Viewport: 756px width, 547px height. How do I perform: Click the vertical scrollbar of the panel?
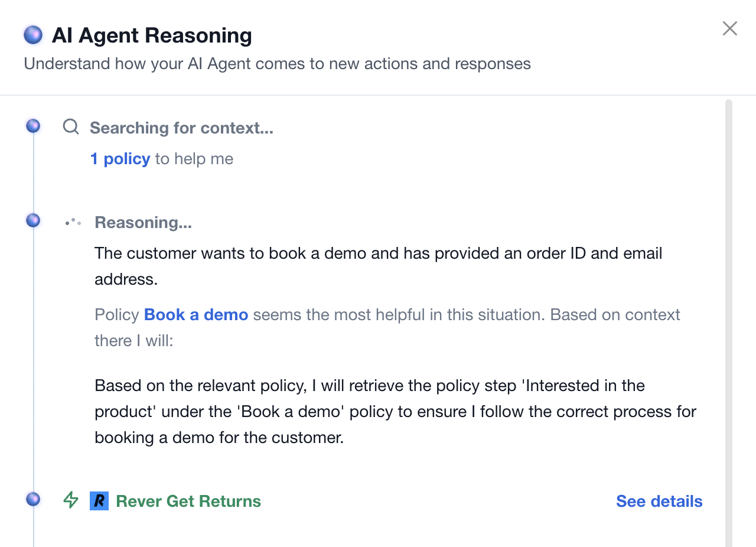pyautogui.click(x=728, y=323)
